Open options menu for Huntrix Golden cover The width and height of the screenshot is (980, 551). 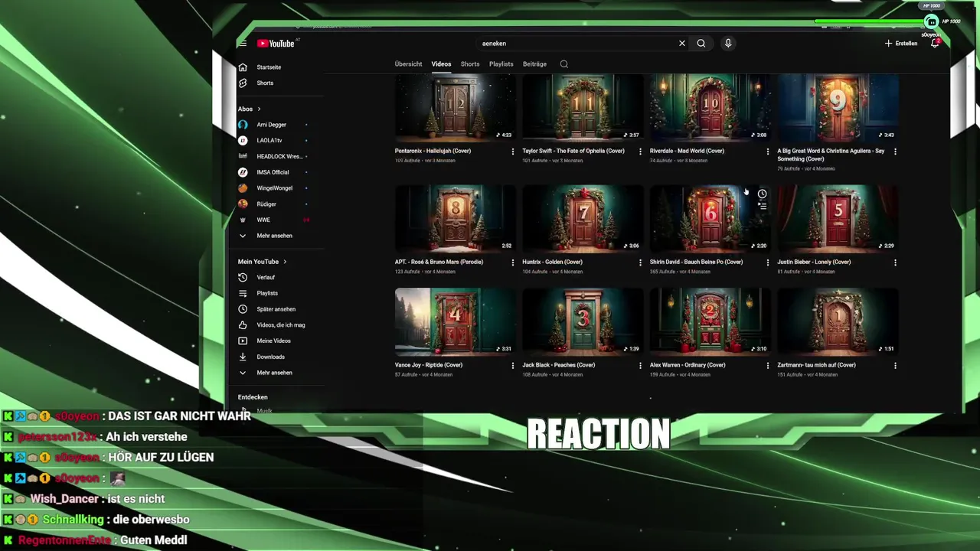pyautogui.click(x=640, y=262)
